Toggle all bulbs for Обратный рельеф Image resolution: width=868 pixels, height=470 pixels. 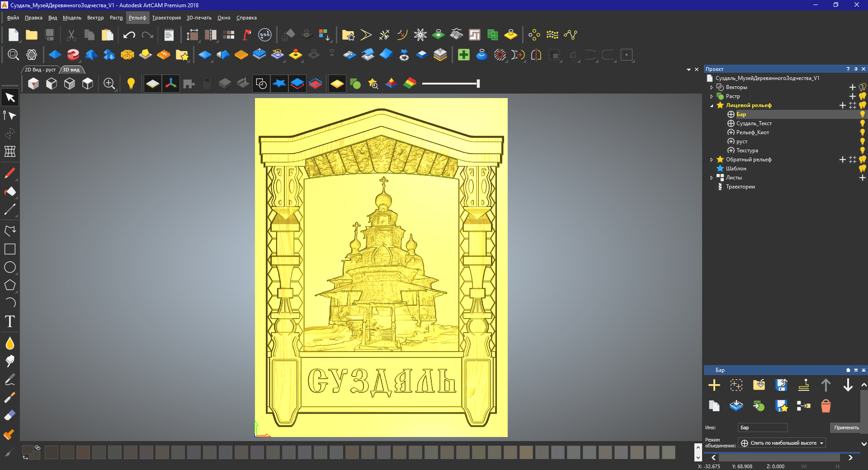(863, 160)
